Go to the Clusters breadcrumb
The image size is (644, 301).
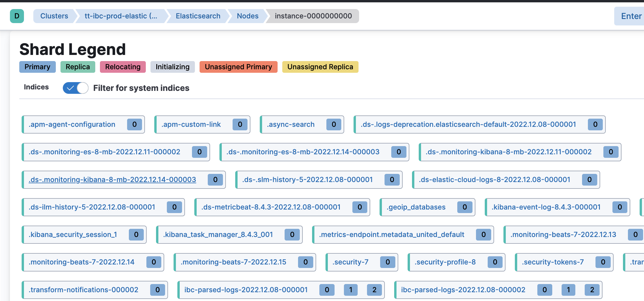(54, 16)
